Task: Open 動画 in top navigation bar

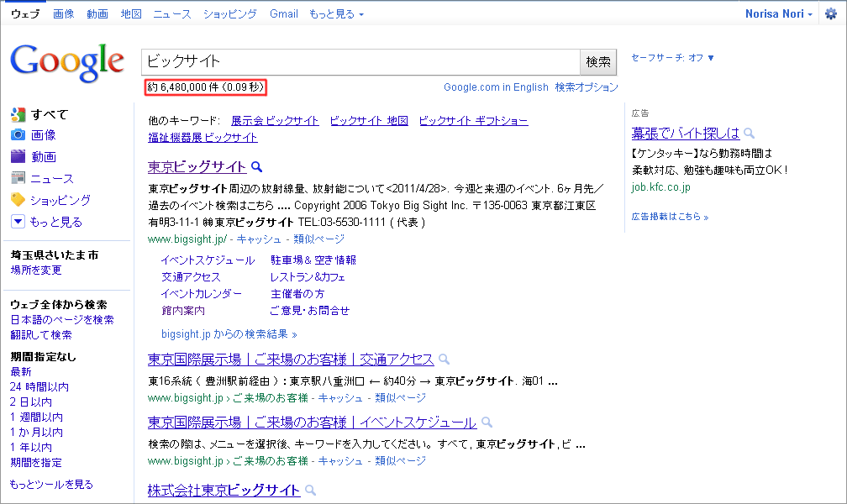Action: click(x=97, y=14)
